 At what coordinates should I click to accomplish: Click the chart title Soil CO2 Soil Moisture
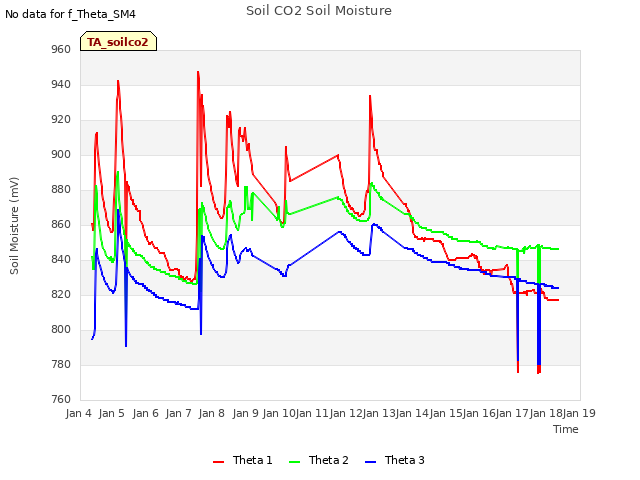pos(319,11)
